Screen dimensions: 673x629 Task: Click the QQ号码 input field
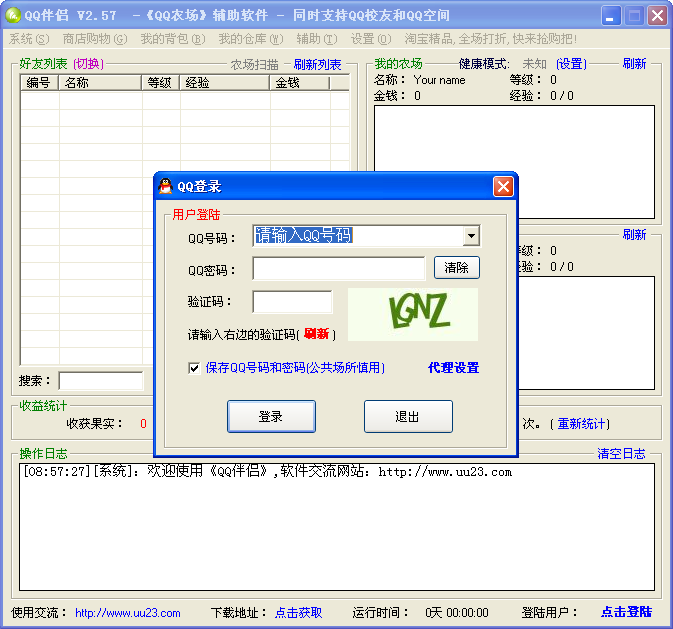coord(358,236)
